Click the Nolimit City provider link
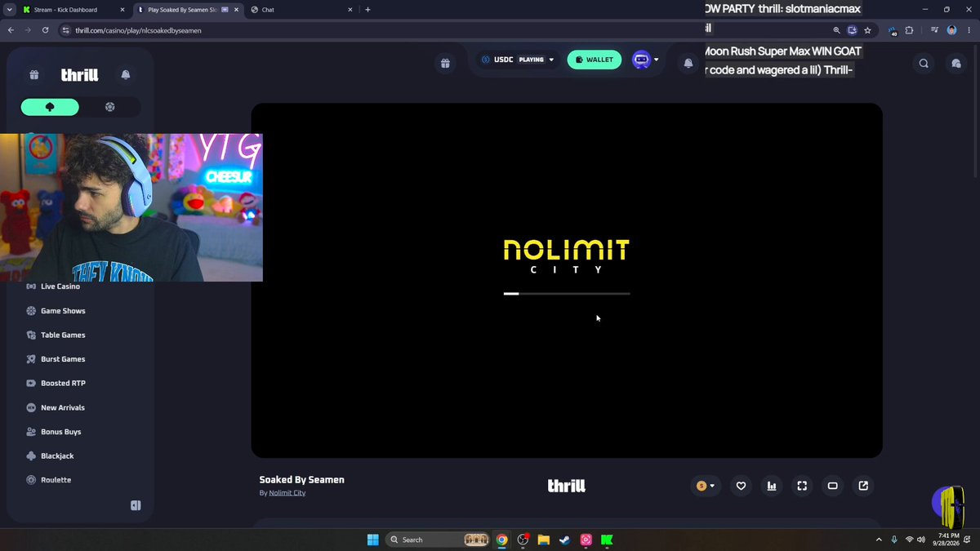The height and width of the screenshot is (551, 980). [287, 493]
